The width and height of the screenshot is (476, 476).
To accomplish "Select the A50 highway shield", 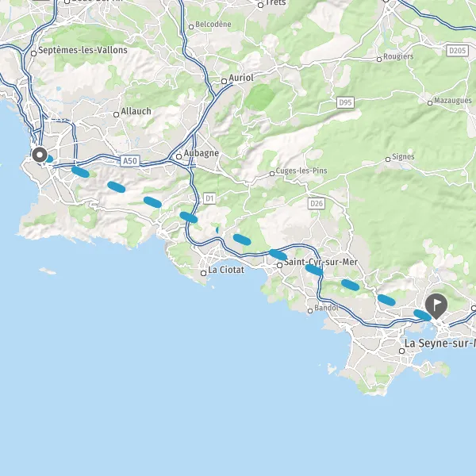I will (x=130, y=160).
